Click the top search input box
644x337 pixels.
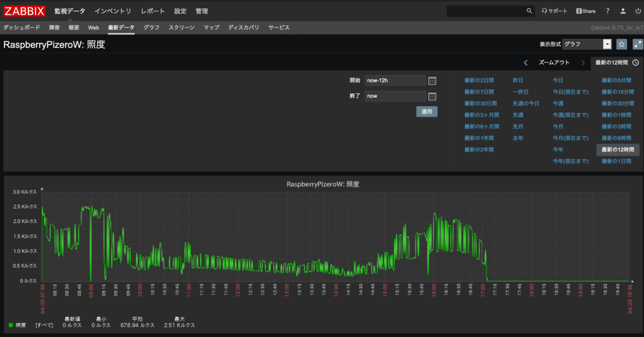485,11
